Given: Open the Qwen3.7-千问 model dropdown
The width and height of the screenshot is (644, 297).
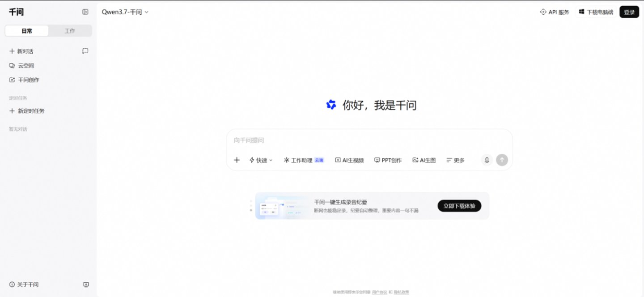Looking at the screenshot, I should click(125, 12).
